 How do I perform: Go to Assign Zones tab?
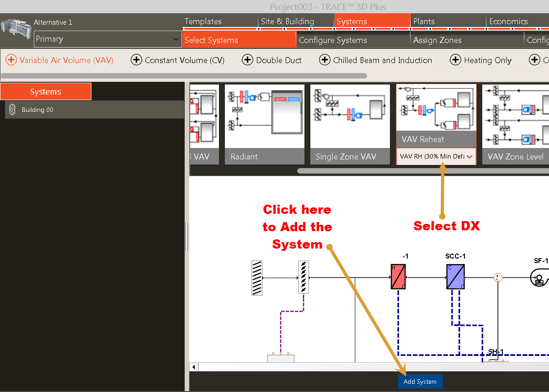pos(437,40)
